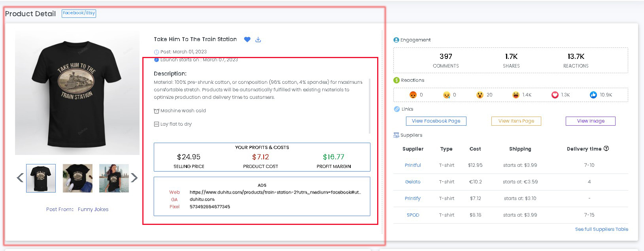The width and height of the screenshot is (644, 251).
Task: Click the blue heart favorite icon
Action: click(x=247, y=40)
